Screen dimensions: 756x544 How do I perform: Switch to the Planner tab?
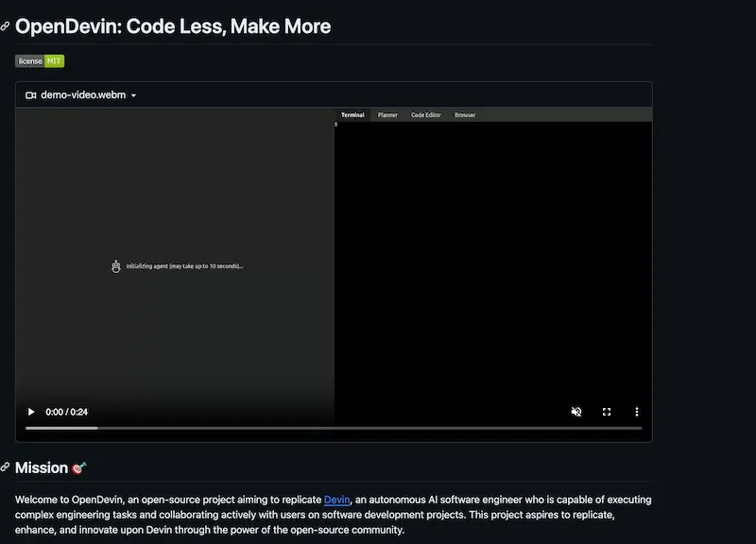click(387, 115)
